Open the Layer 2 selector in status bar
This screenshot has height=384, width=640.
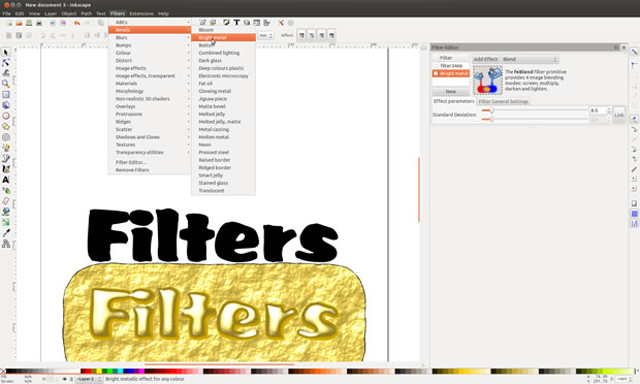pos(89,379)
